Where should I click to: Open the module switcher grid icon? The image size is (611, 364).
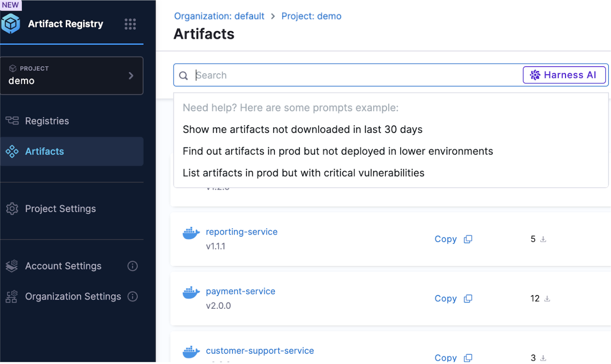(x=130, y=24)
